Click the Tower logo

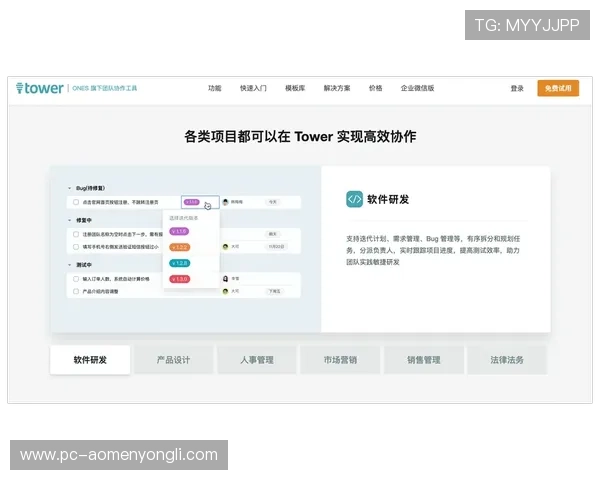[x=39, y=88]
